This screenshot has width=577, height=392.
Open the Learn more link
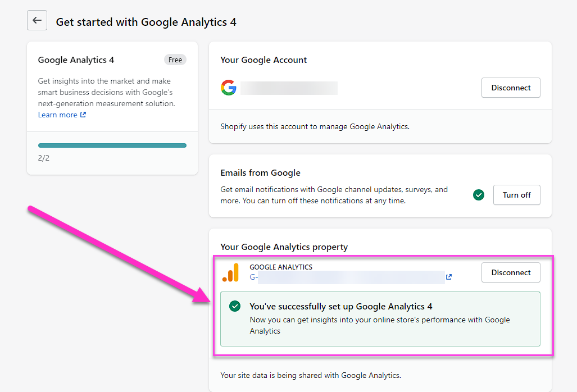[x=62, y=115]
